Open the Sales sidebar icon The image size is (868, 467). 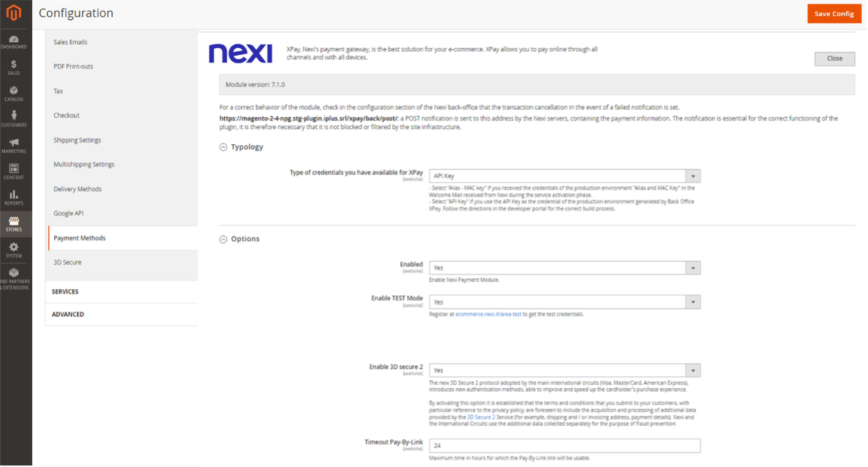tap(14, 68)
